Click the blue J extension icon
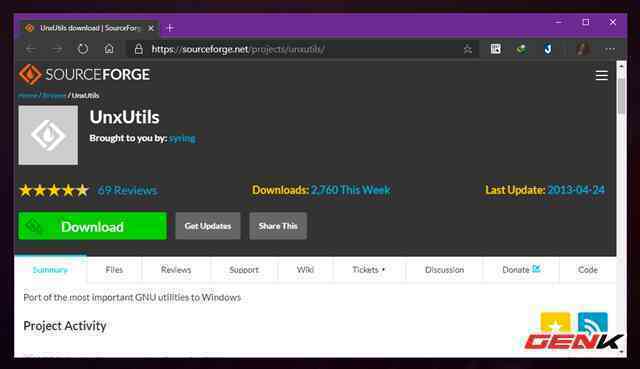640x369 pixels. (x=548, y=49)
